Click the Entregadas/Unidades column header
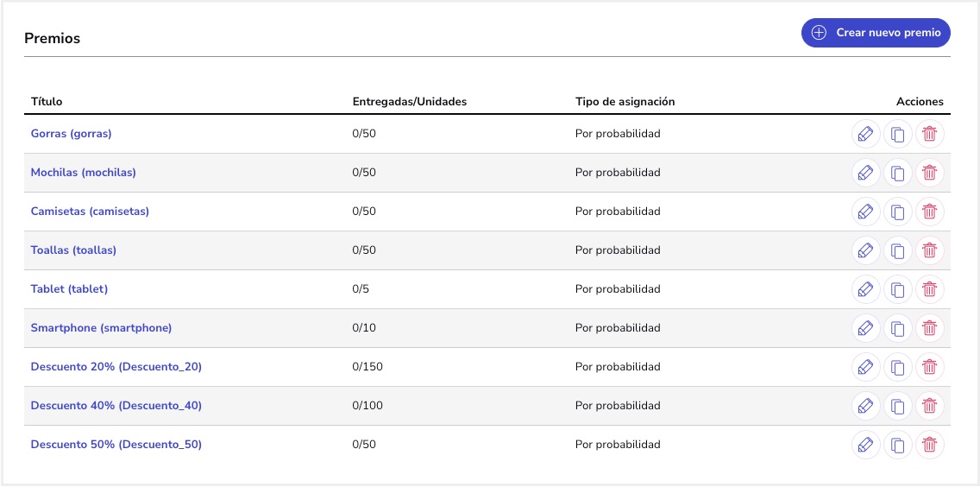980x487 pixels. pos(409,102)
